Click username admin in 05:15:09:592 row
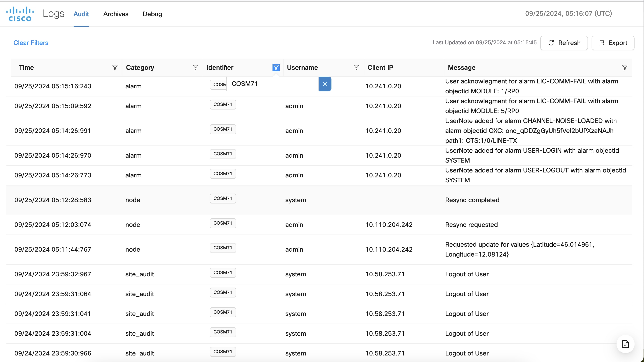Screen dimensions: 644x362 (x=294, y=106)
